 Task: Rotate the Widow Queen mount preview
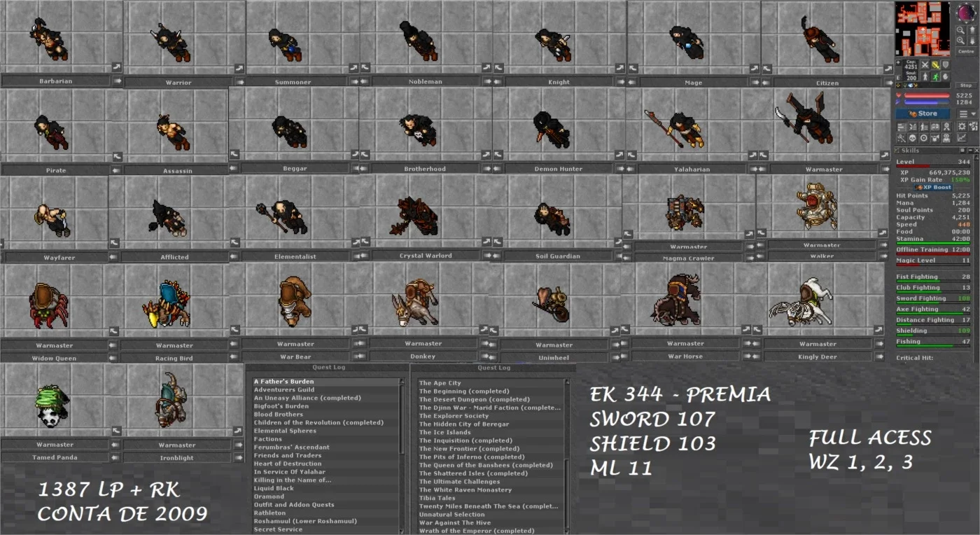click(x=115, y=331)
